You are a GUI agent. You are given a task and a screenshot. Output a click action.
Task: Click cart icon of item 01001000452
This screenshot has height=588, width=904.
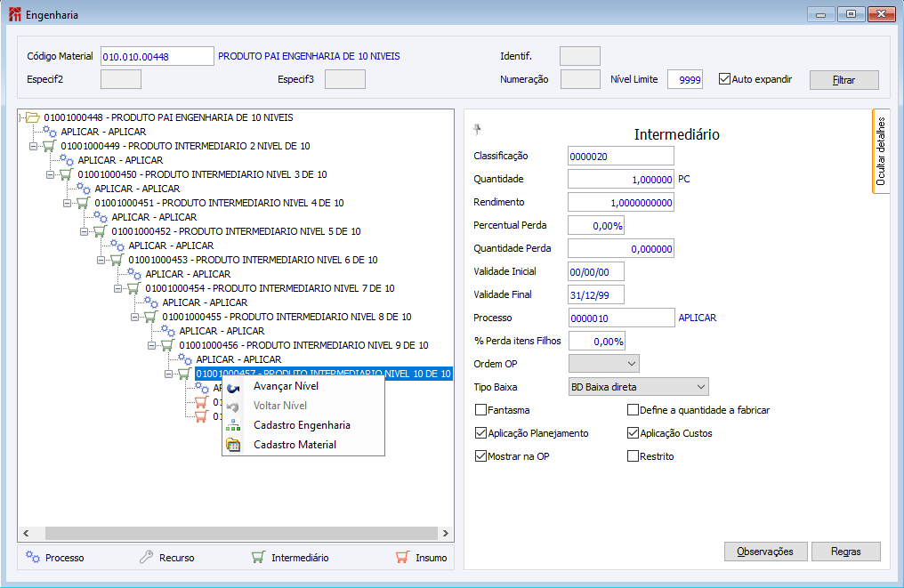[x=101, y=231]
